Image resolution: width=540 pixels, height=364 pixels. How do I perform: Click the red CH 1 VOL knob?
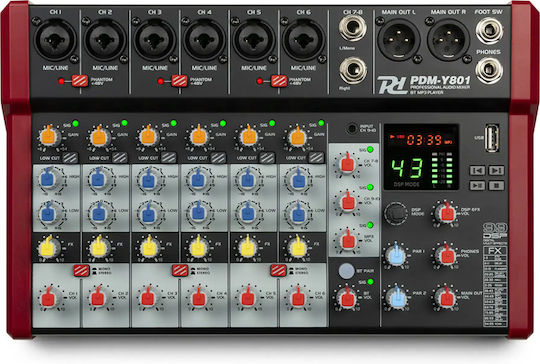49,298
